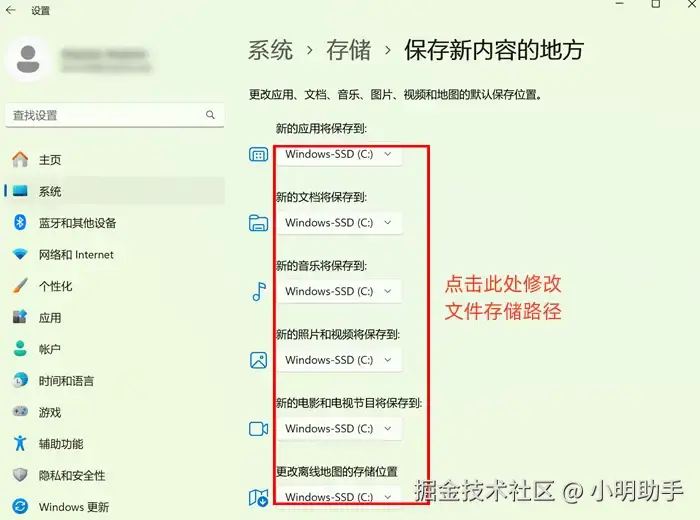Click the Wi-Fi network icon
The height and width of the screenshot is (520, 700).
20,254
